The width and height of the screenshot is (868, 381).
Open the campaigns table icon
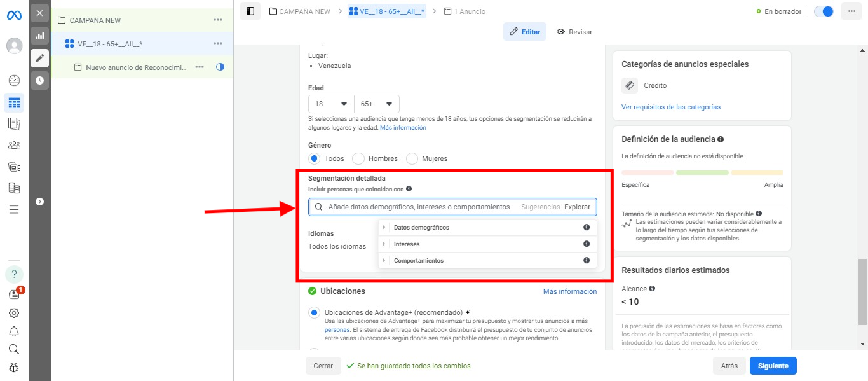coord(14,102)
